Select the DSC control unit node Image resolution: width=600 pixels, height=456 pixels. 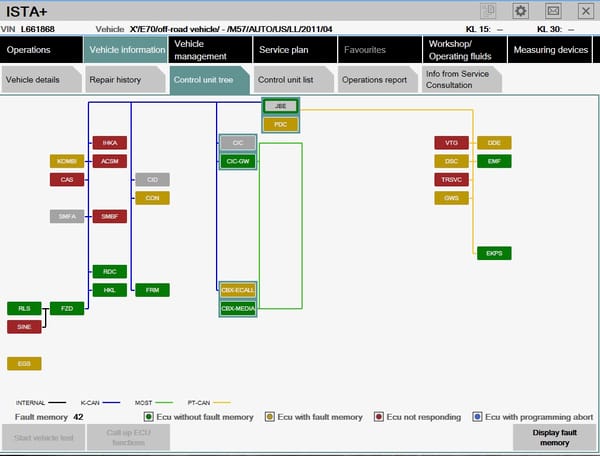(452, 161)
